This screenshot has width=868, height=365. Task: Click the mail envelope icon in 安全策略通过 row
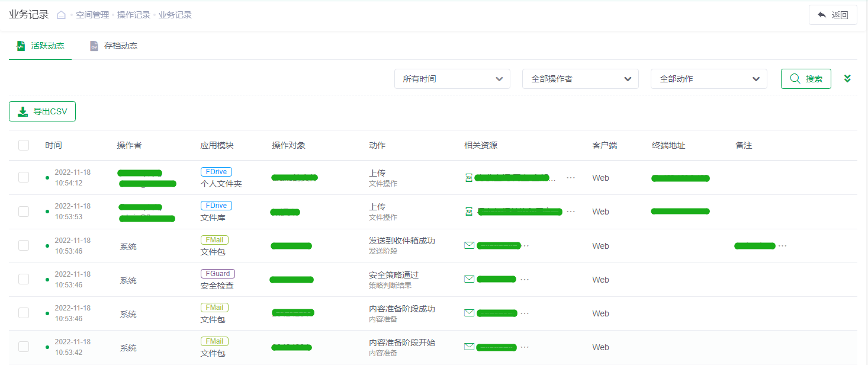[x=470, y=279]
